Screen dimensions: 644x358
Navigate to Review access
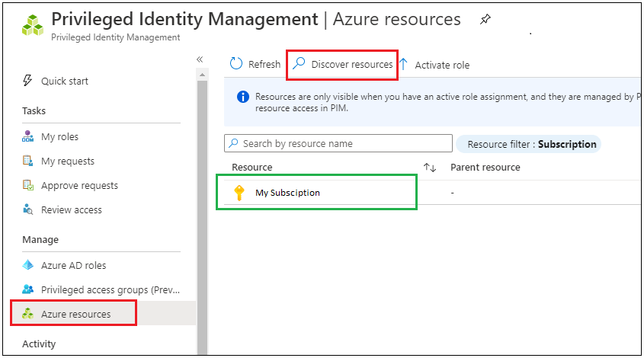72,209
